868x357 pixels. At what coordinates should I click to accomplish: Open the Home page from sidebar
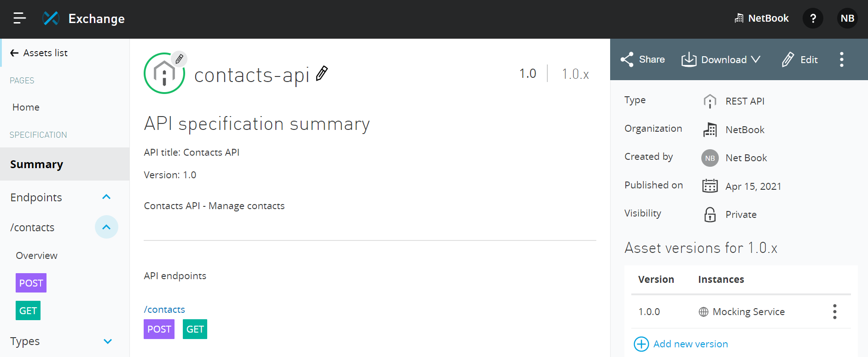[25, 107]
